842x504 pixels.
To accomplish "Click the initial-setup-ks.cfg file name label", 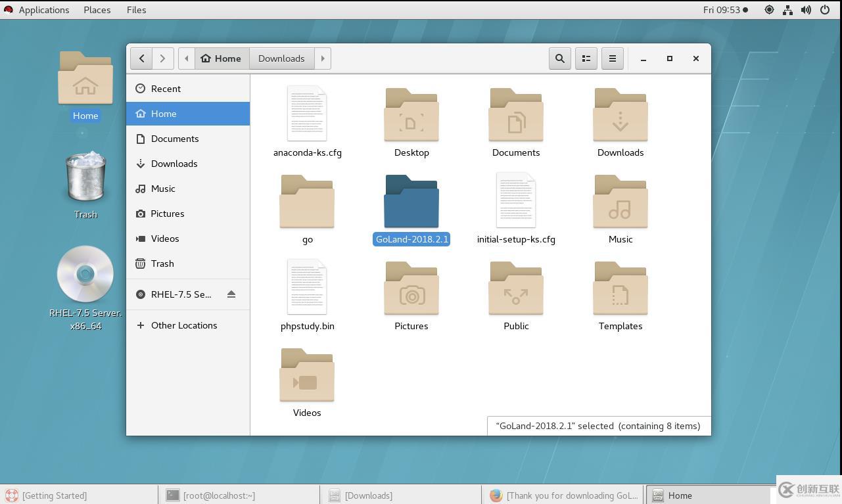I will (x=516, y=239).
